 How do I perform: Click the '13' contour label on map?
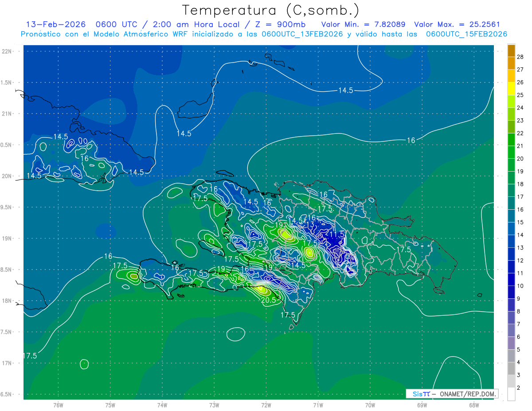[310, 225]
